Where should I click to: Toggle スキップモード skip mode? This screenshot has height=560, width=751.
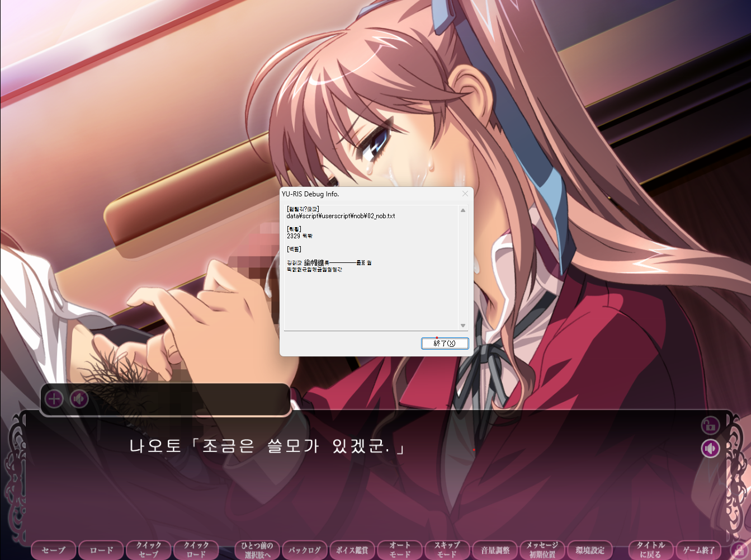click(447, 550)
